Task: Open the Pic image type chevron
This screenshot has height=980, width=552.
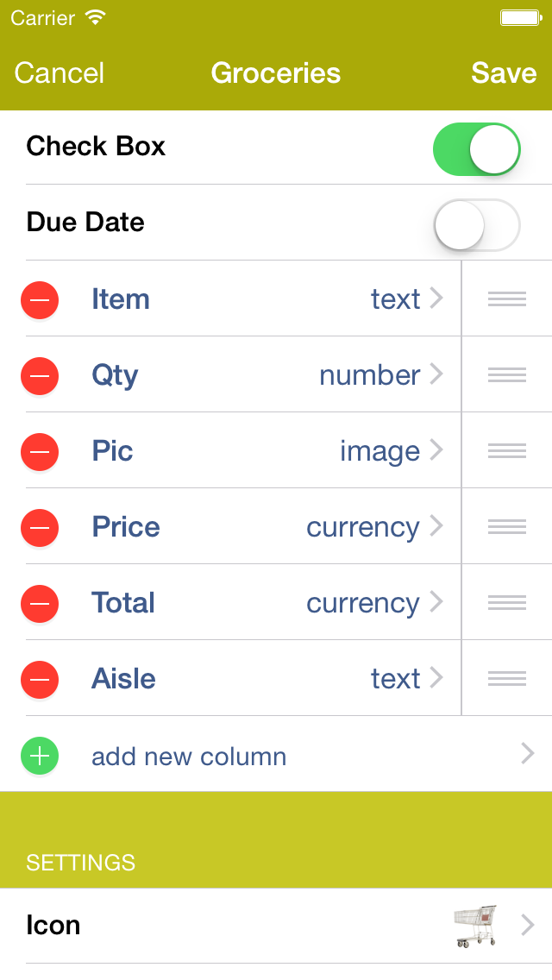Action: (x=436, y=450)
